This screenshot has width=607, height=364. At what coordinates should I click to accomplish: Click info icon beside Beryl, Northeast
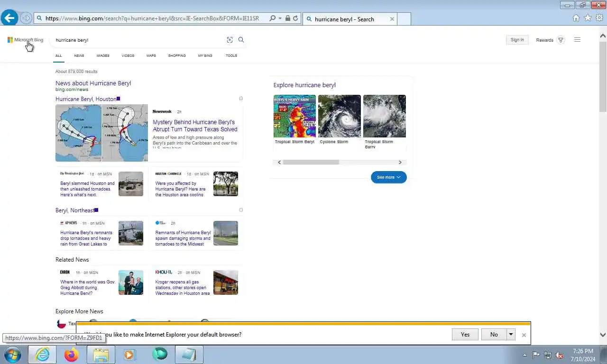[x=241, y=210]
